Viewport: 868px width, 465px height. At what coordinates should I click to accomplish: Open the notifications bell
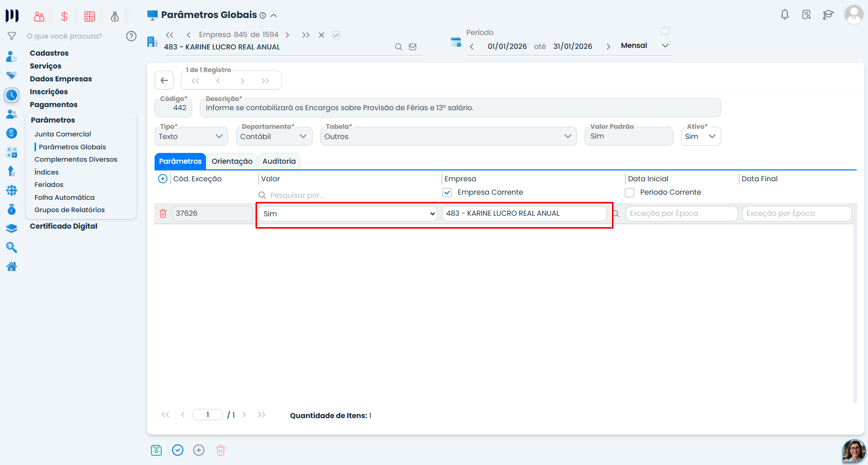(x=785, y=14)
